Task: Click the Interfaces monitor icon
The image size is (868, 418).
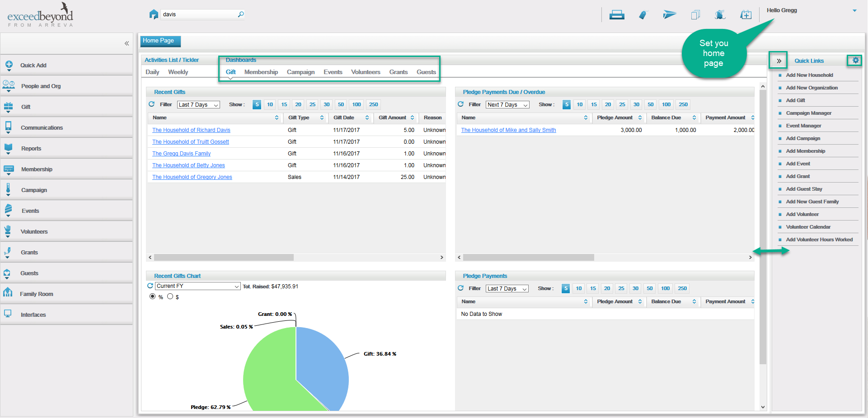Action: (8, 314)
